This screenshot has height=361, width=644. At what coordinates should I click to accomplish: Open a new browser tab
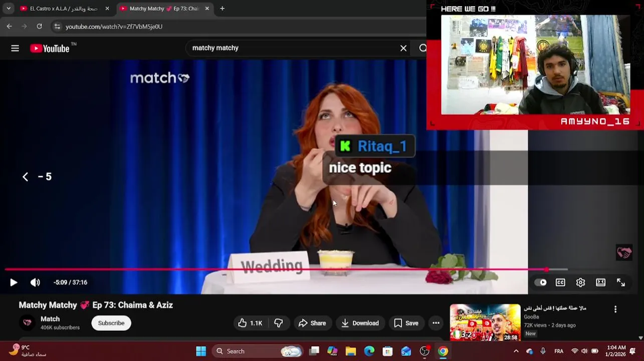point(222,9)
